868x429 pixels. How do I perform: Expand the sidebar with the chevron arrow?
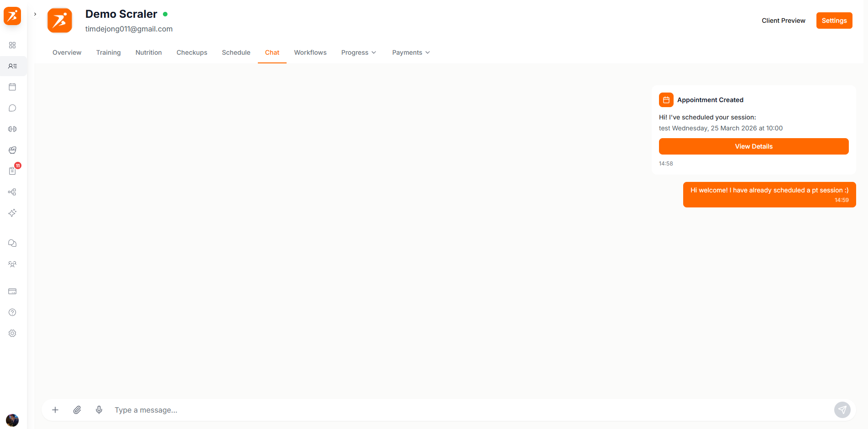coord(35,14)
